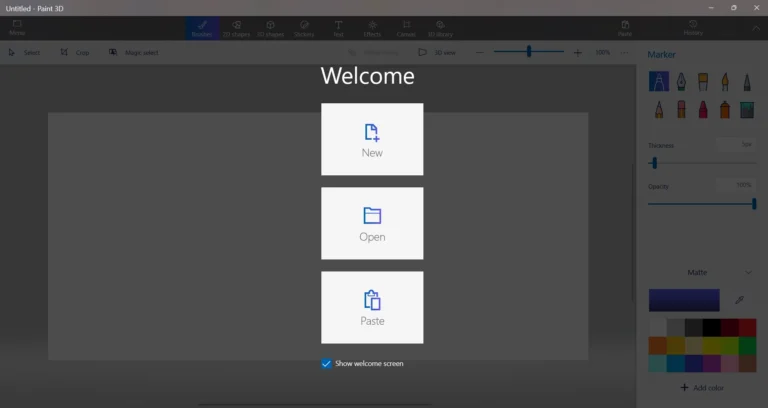Uncheck Show welcome screen checkbox
Screen dimensions: 768x408
tap(326, 363)
